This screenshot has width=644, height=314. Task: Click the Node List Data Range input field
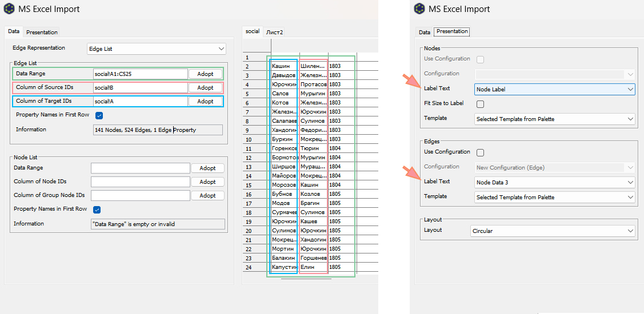[140, 168]
